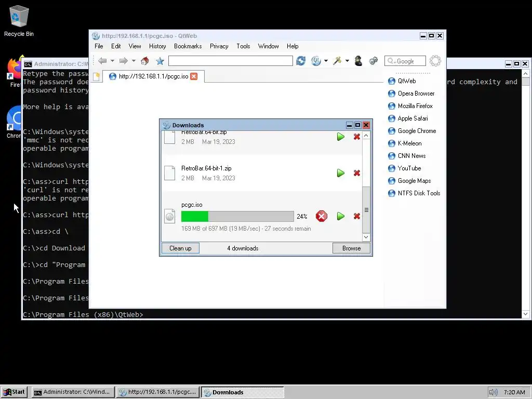Open the View menu

135,46
